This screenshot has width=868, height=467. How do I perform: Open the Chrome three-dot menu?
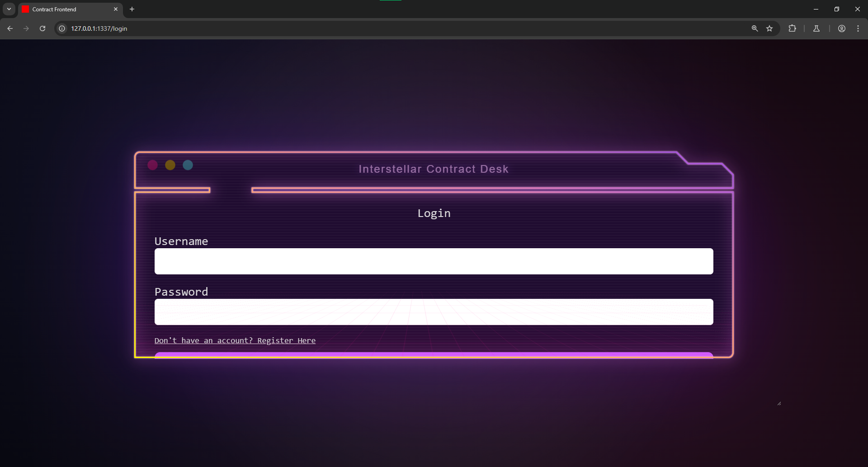pos(858,28)
